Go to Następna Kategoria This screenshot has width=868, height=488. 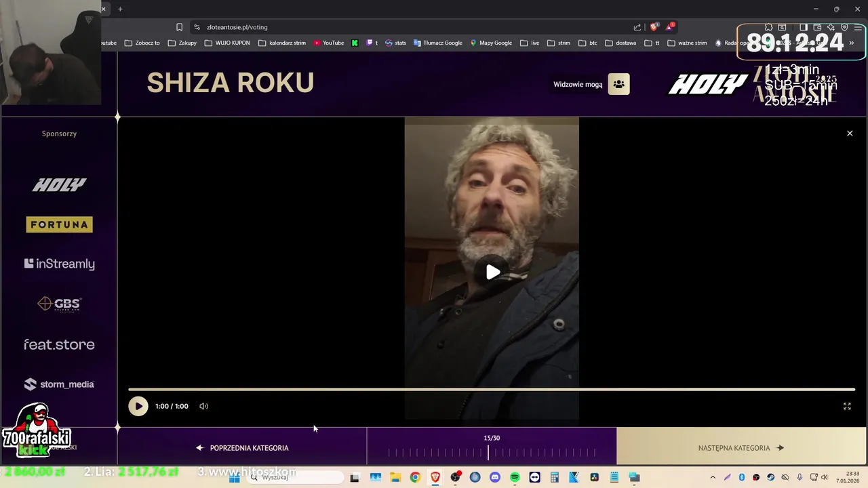pyautogui.click(x=741, y=448)
